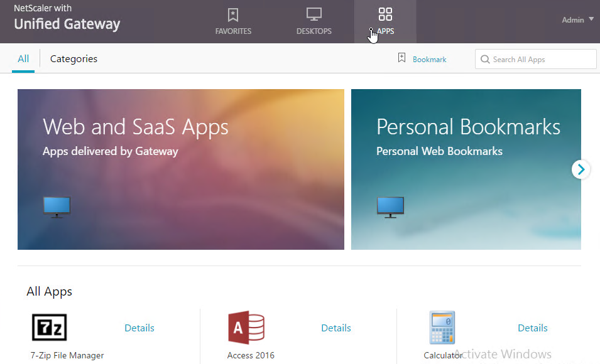Image resolution: width=600 pixels, height=364 pixels.
Task: Click the 7-Zip File Manager label
Action: pyautogui.click(x=67, y=356)
